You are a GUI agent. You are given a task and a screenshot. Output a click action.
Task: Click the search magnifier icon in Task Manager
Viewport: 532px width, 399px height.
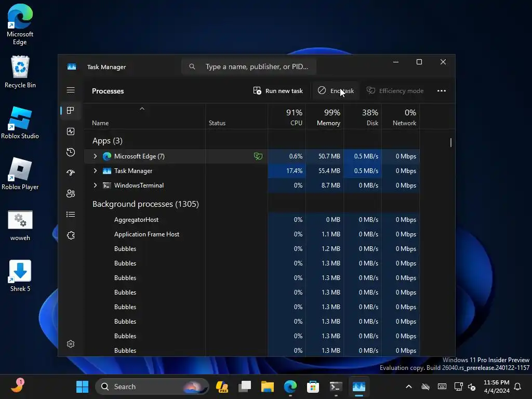point(192,66)
